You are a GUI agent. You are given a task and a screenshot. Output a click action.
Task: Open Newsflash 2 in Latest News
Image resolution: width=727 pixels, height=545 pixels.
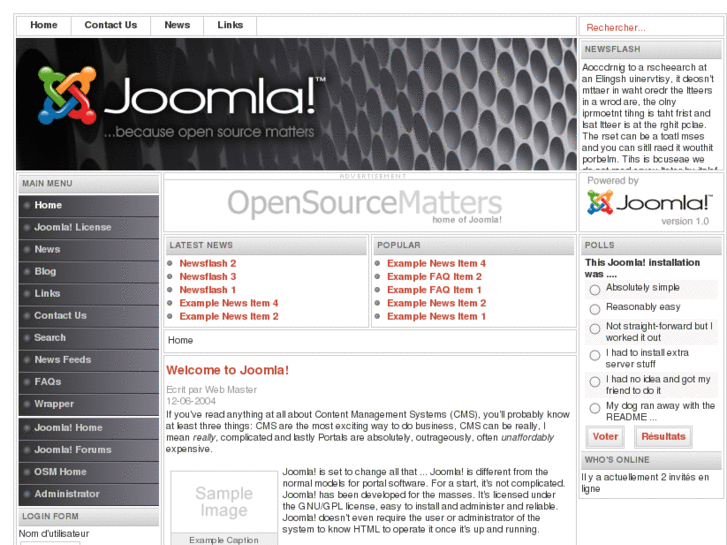click(208, 263)
